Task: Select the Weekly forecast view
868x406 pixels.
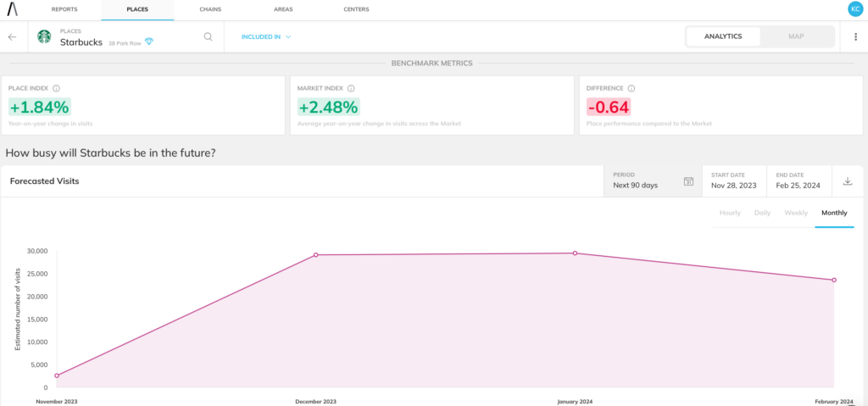Action: click(796, 213)
